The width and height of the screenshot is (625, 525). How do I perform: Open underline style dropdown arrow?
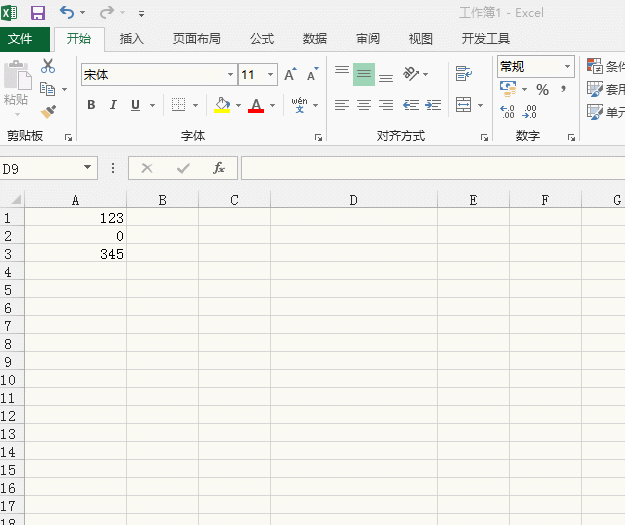(152, 105)
